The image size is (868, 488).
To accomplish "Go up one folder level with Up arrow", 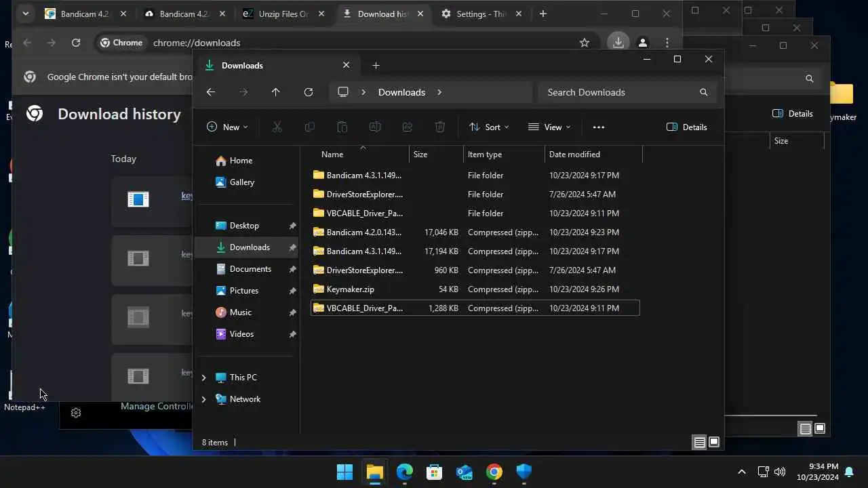I will click(x=275, y=92).
